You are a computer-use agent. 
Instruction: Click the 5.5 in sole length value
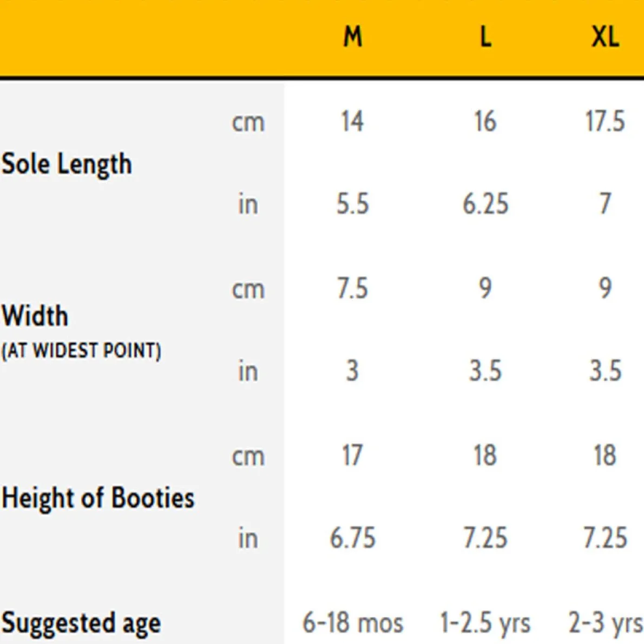[352, 204]
